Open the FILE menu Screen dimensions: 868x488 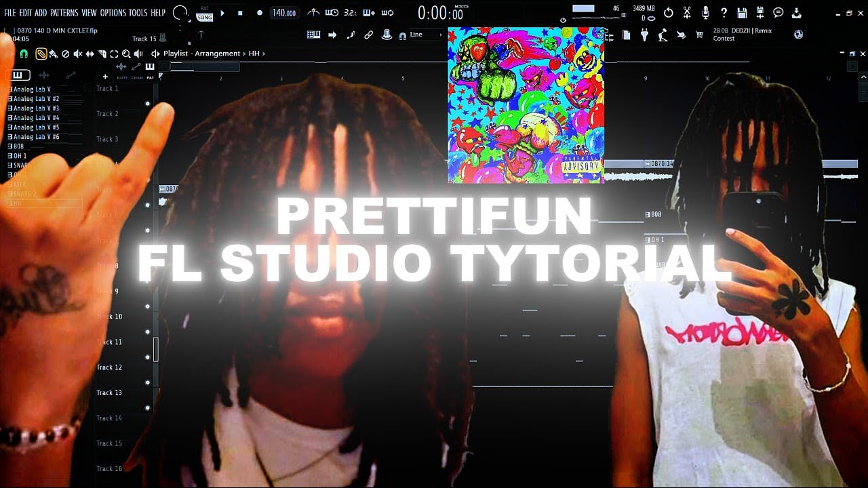click(9, 13)
